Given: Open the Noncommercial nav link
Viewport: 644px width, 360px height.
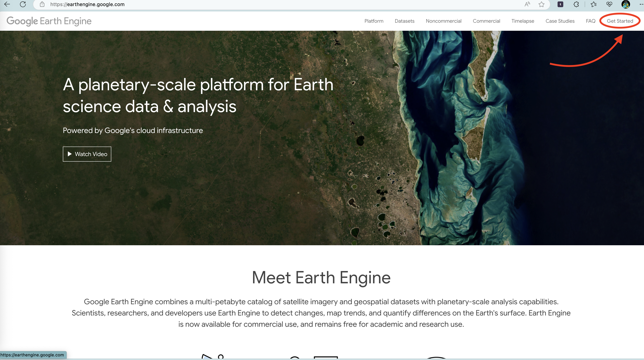Looking at the screenshot, I should click(443, 21).
